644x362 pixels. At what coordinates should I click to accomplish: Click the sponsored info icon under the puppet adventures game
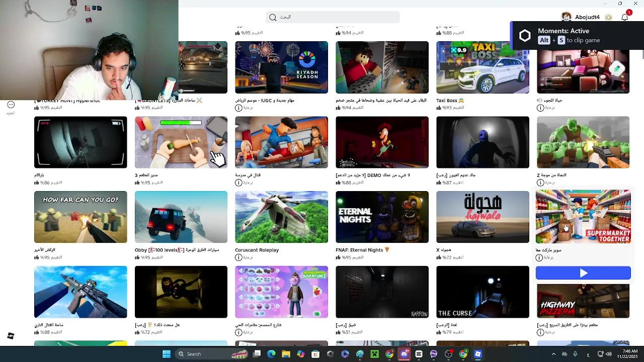click(x=238, y=332)
